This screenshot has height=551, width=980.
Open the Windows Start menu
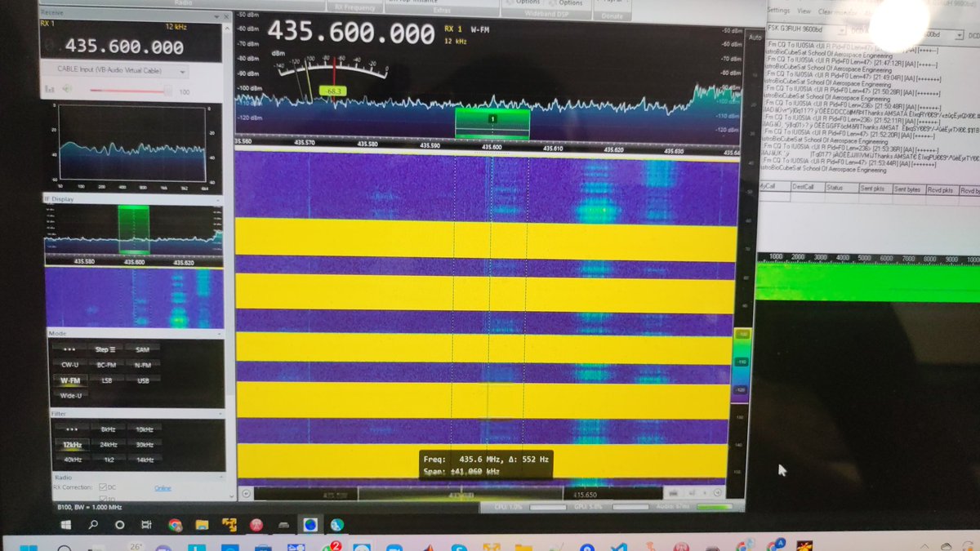[x=65, y=525]
